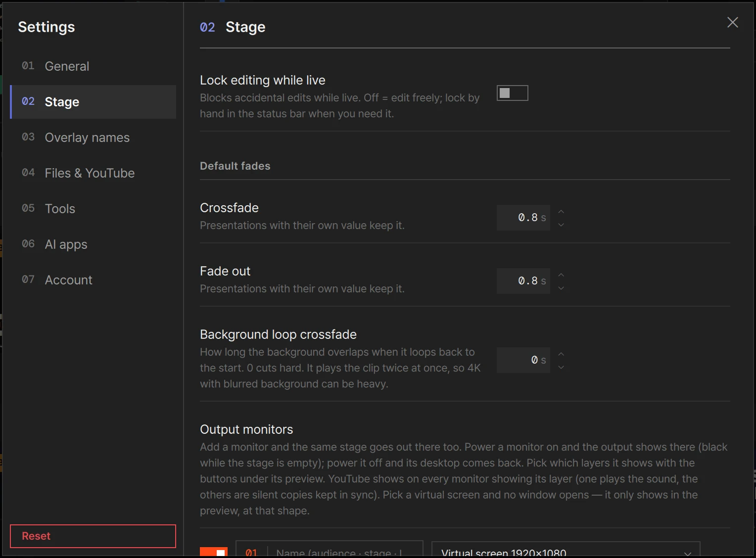Increase the Fade out value
This screenshot has height=558, width=756.
click(x=561, y=275)
